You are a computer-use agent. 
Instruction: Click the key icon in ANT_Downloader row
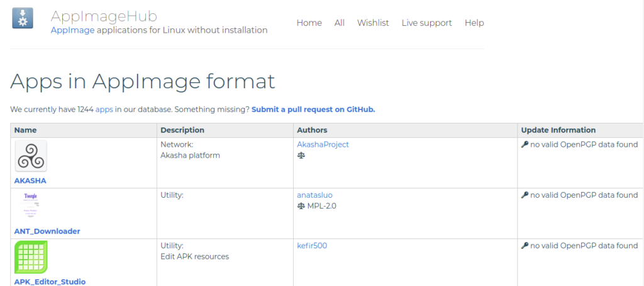[x=525, y=195]
